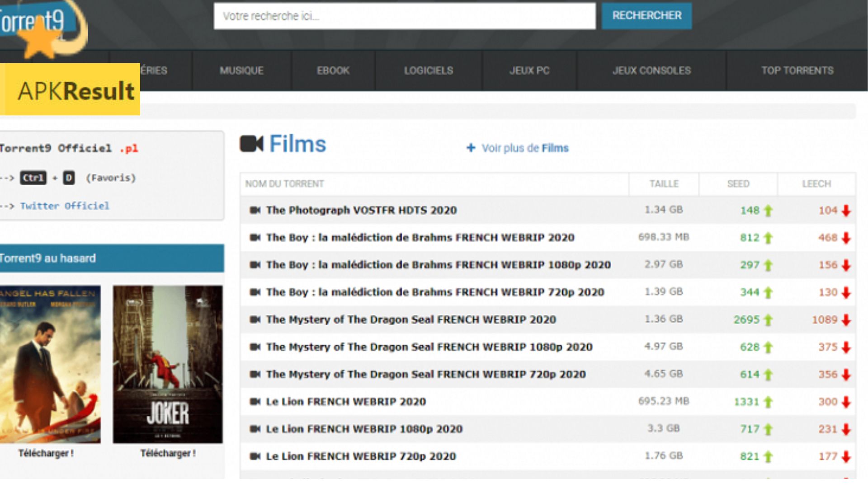Open The Boy Brahms WEBRIP 1080p 2020 torrent
Image resolution: width=868 pixels, height=488 pixels.
[438, 265]
